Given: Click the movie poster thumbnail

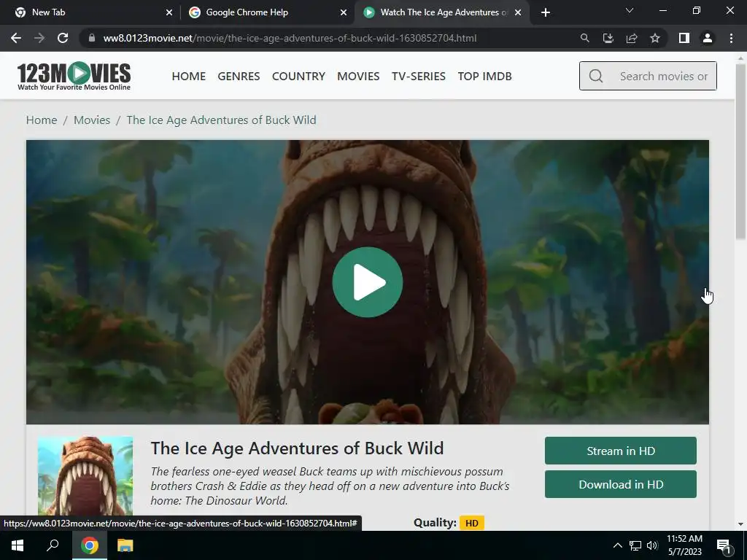Looking at the screenshot, I should [85, 476].
